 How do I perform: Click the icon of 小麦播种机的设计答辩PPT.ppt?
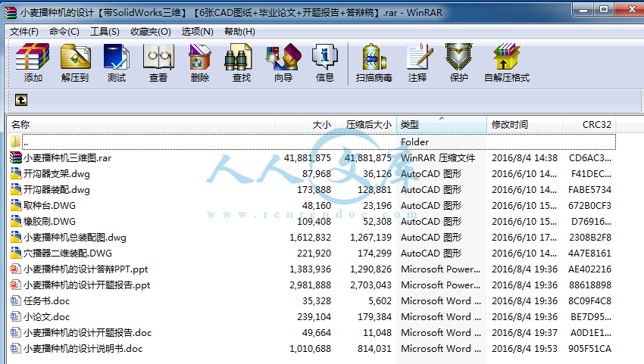pyautogui.click(x=16, y=269)
